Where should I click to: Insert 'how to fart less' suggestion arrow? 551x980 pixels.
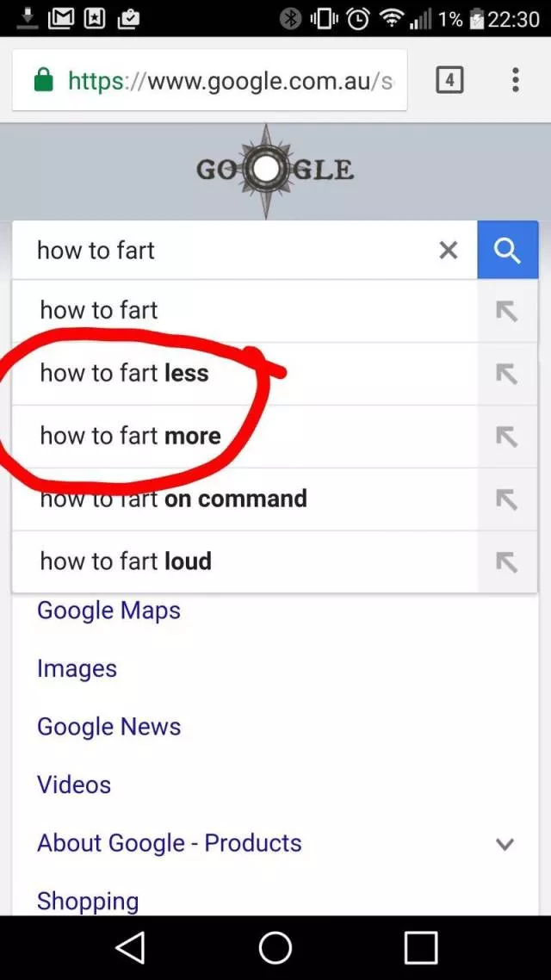tap(507, 374)
